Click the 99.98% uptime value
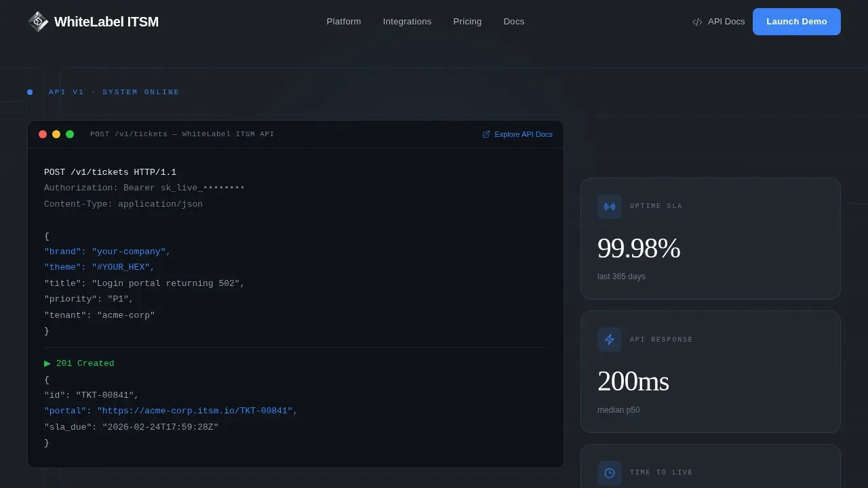 coord(639,248)
